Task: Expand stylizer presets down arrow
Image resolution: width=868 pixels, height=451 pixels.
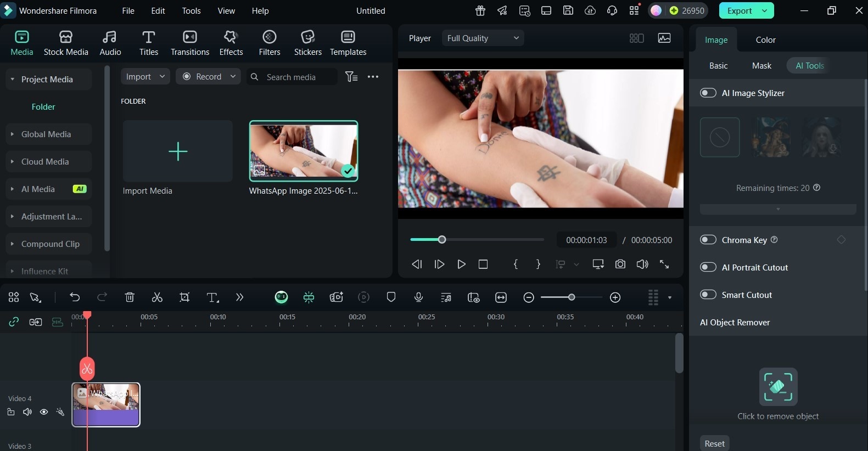Action: point(778,209)
